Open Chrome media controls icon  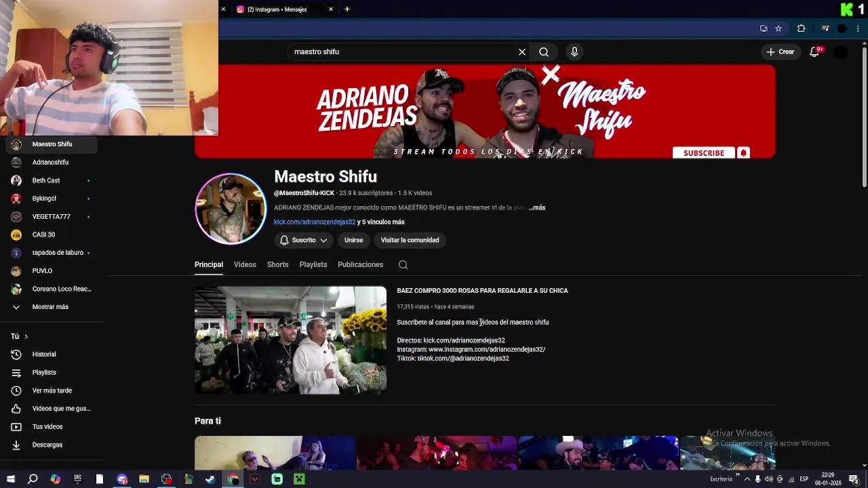pyautogui.click(x=825, y=28)
